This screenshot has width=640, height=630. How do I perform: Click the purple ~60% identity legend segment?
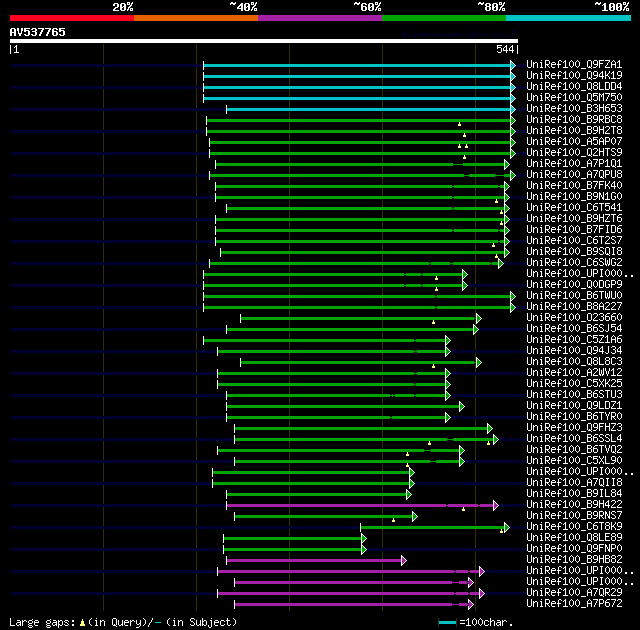320,18
